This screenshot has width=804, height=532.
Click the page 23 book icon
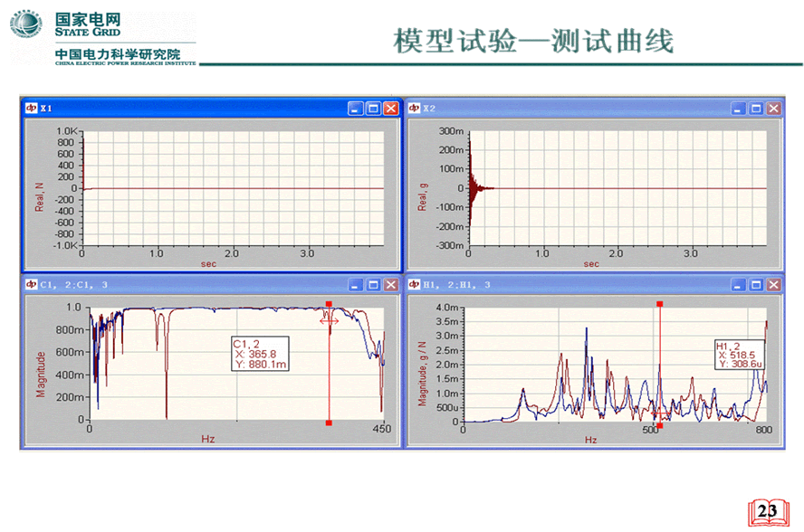(766, 511)
